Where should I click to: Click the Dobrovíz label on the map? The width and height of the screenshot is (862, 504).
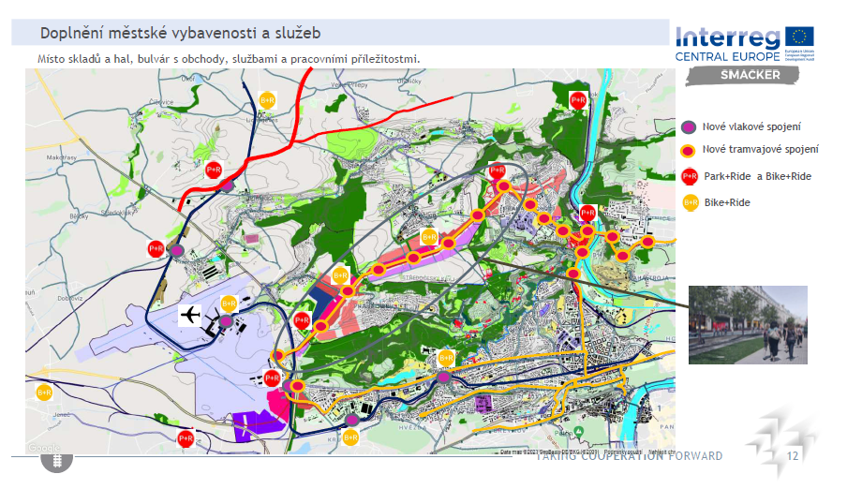click(70, 299)
